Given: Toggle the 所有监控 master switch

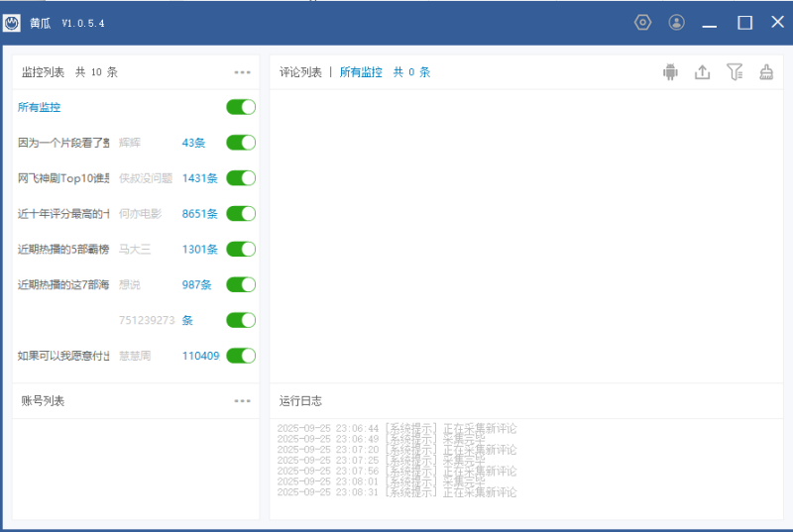Looking at the screenshot, I should pos(241,107).
